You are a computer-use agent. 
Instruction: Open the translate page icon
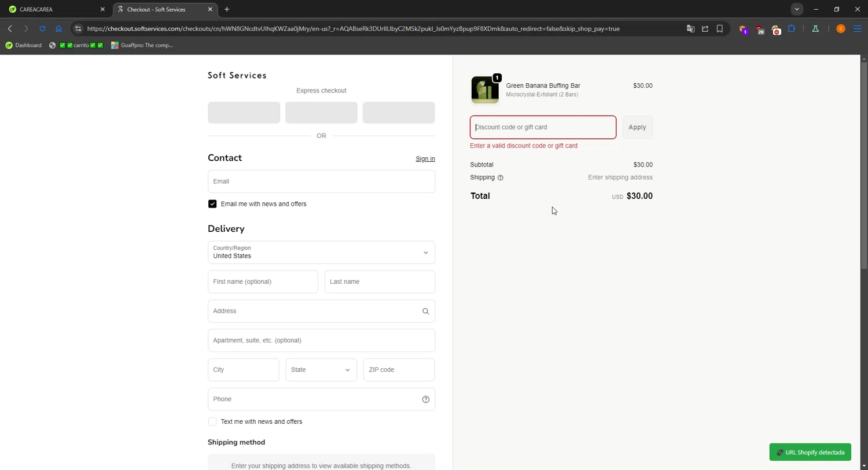point(690,28)
